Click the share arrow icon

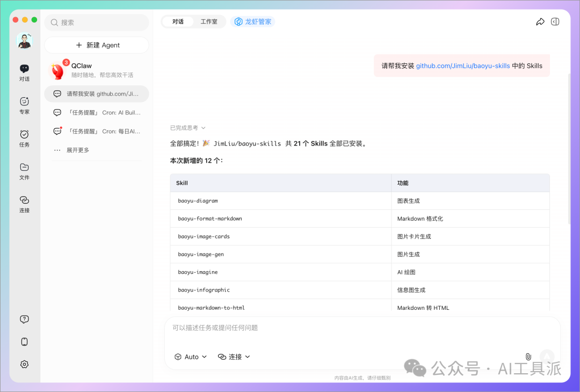coord(540,22)
